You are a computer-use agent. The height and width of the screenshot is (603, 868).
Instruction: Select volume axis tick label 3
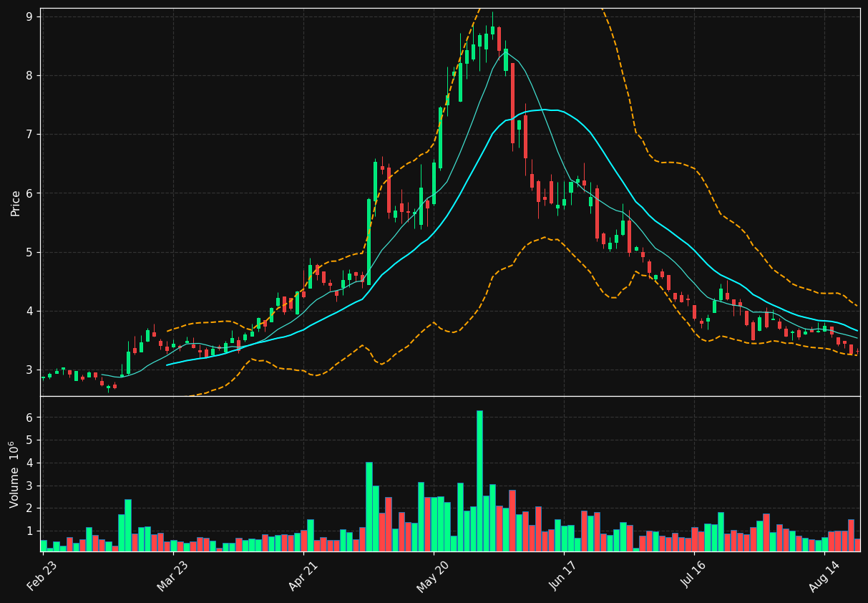(30, 486)
